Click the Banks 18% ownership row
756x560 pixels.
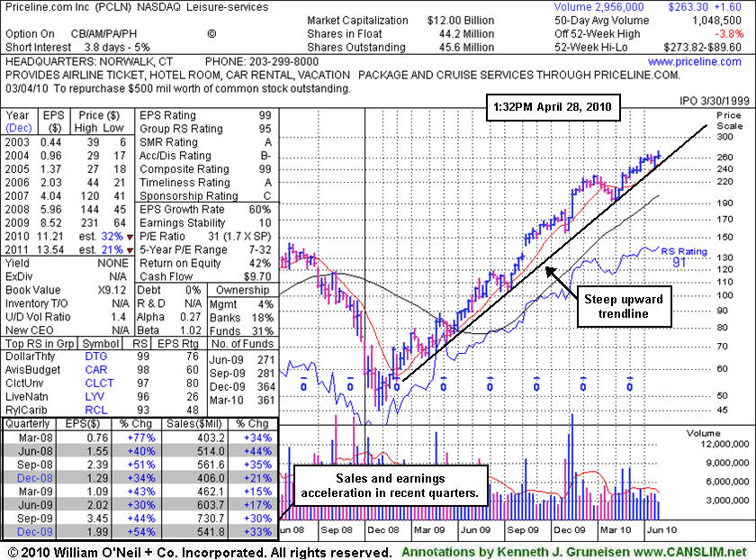click(x=241, y=318)
